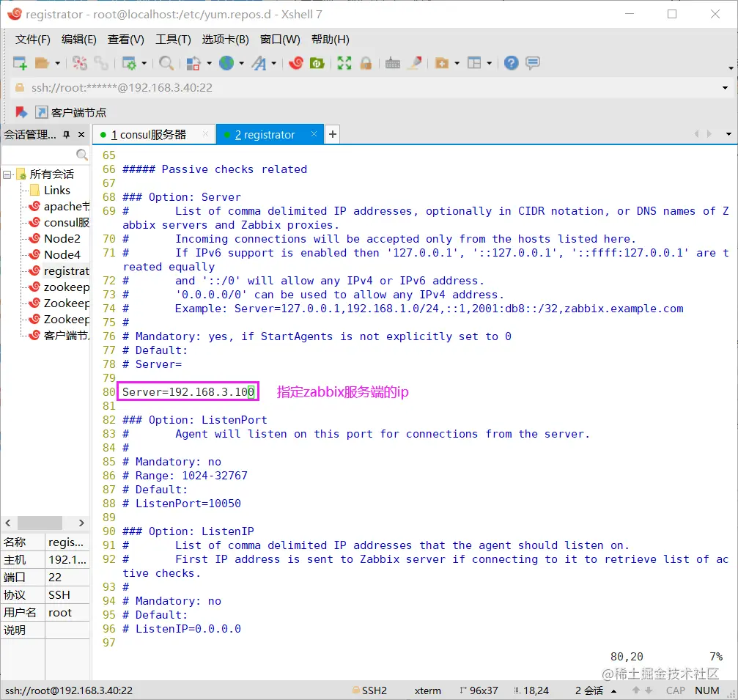Viewport: 738px width, 700px height.
Task: Expand the new folder dropdown arrow
Action: point(457,63)
